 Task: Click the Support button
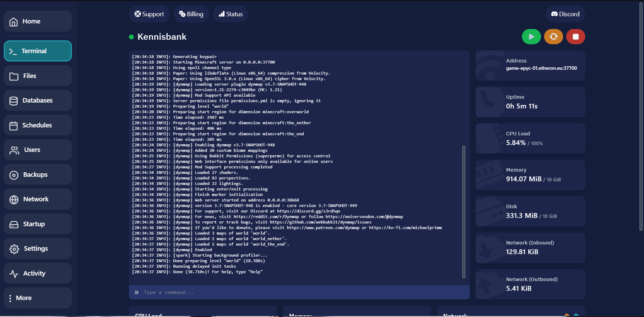[x=149, y=14]
